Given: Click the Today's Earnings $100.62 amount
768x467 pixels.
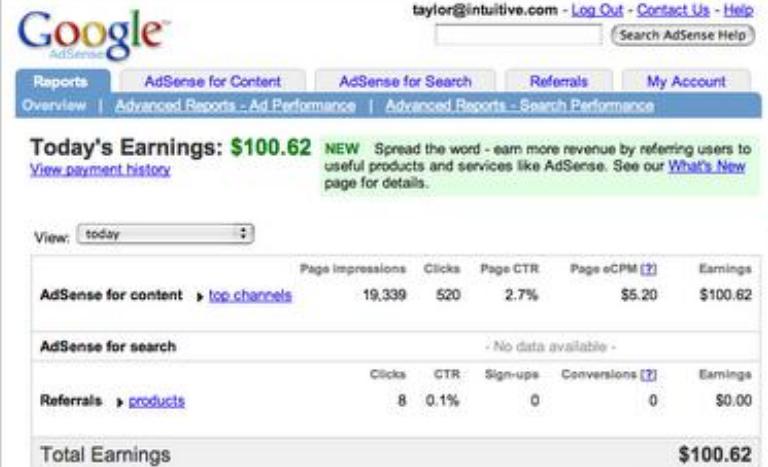Looking at the screenshot, I should pos(271,147).
